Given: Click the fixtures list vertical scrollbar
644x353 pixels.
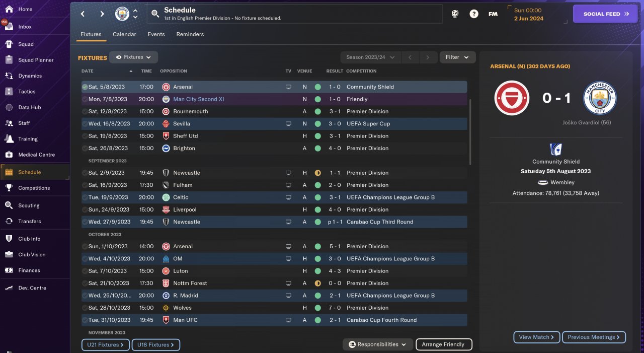Looking at the screenshot, I should [x=470, y=131].
